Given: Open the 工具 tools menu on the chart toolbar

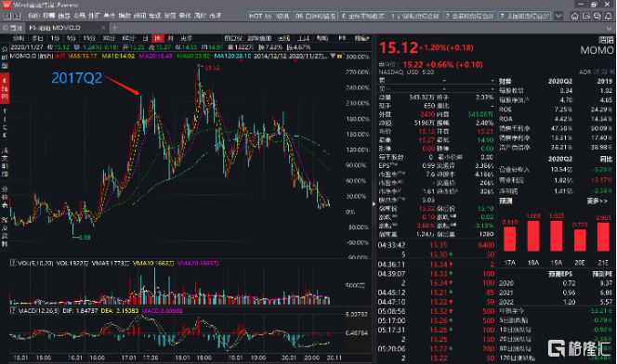Looking at the screenshot, I should point(303,38).
